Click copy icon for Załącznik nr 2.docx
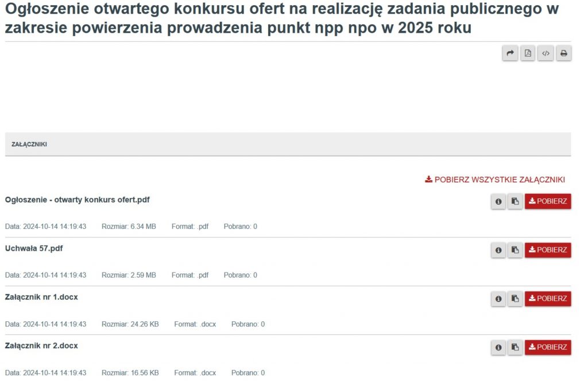Screen dimensions: 588x390 [x=515, y=348]
